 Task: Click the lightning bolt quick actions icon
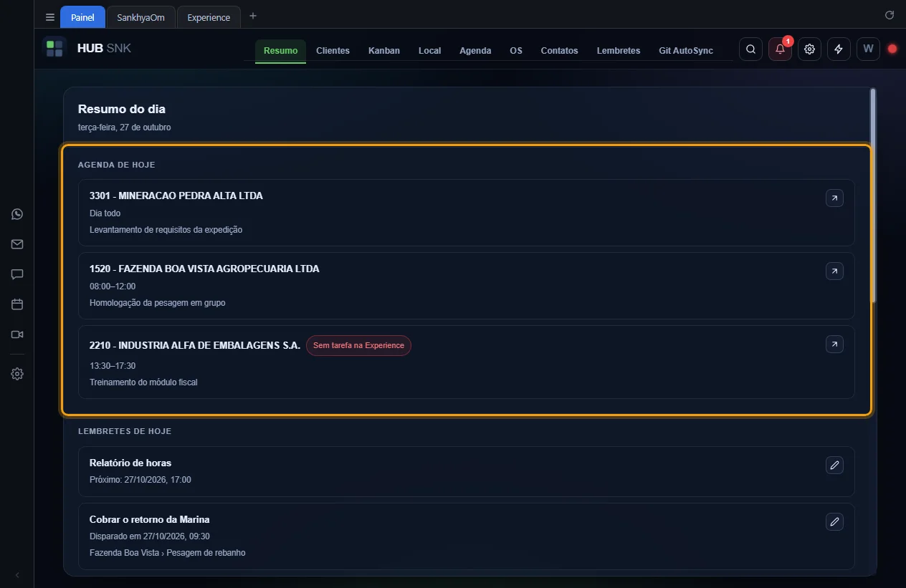click(839, 49)
